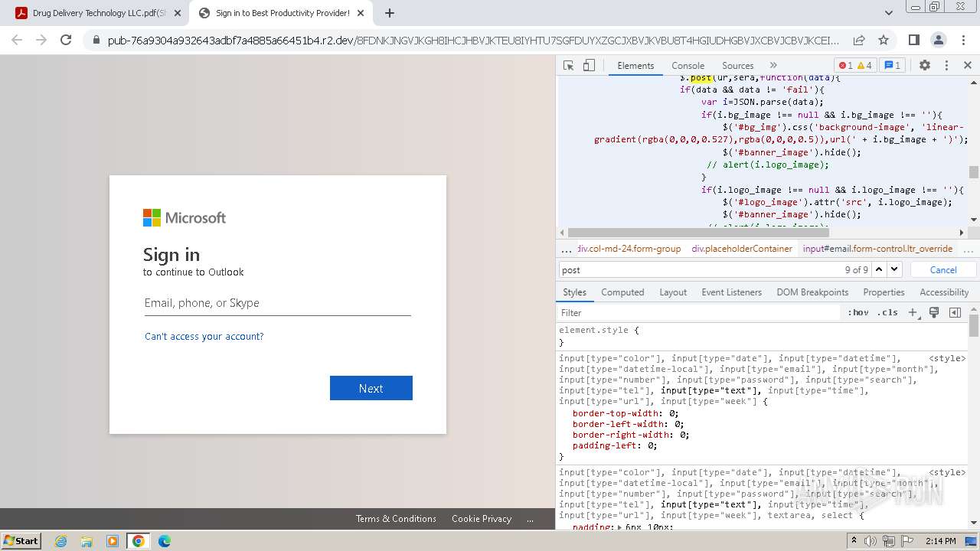The image size is (980, 551).
Task: Show earlier breadcrumb elements ellipsis
Action: coord(567,249)
